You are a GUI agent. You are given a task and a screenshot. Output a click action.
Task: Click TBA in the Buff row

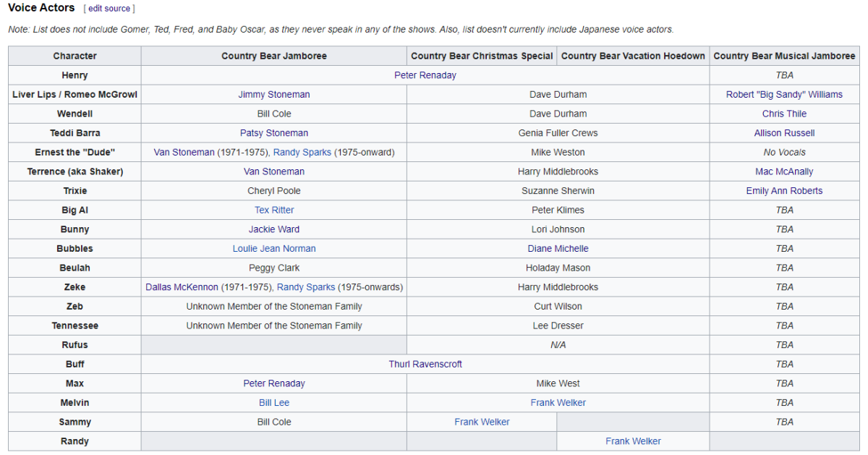pos(784,364)
